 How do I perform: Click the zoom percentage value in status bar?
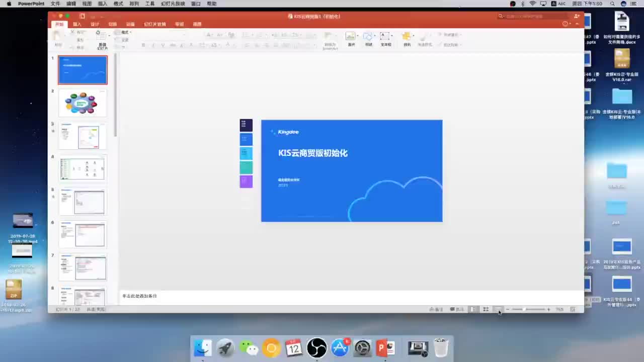[x=559, y=309]
